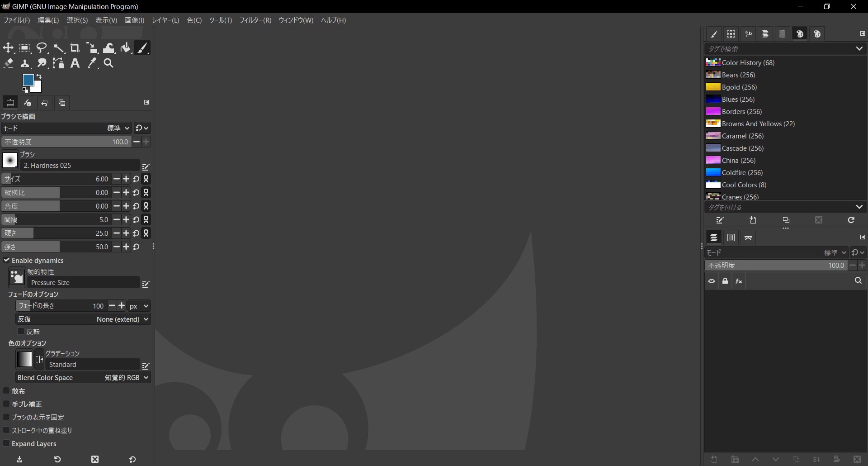Expand the タグで検索 filter dropdown

click(x=859, y=48)
